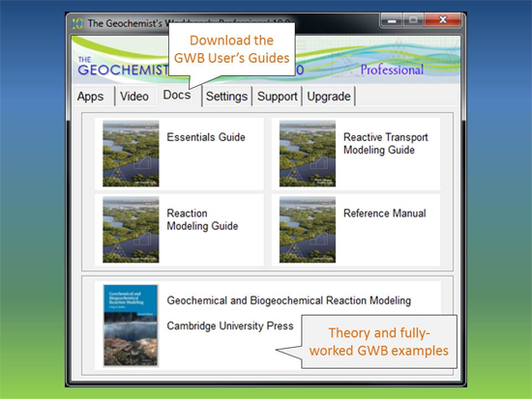
Task: Click the Reaction Modeling Guide label
Action: pos(202,219)
